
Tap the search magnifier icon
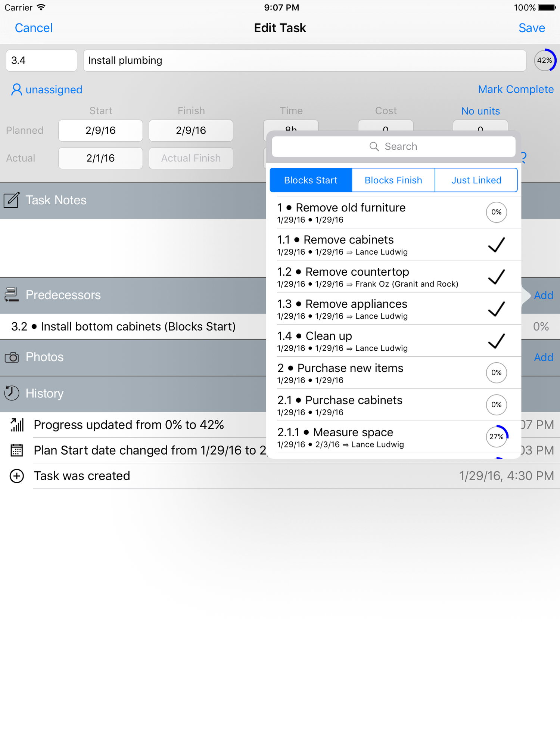point(374,146)
